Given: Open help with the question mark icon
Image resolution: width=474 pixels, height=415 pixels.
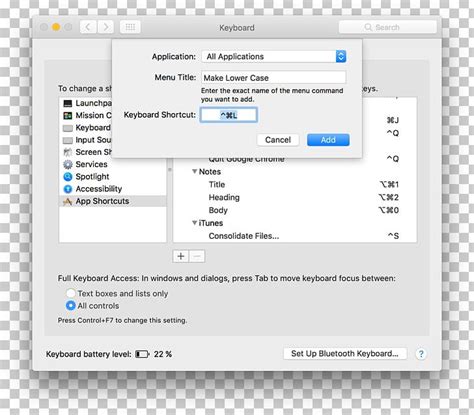Looking at the screenshot, I should pos(421,354).
